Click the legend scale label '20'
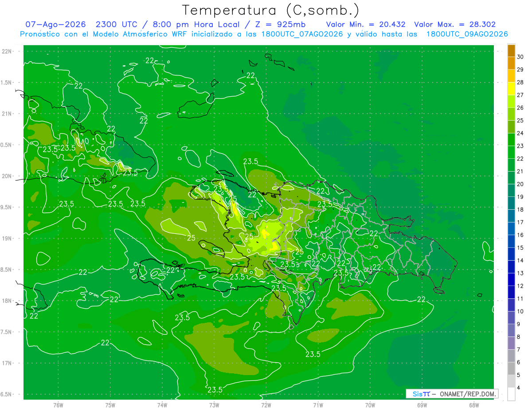 click(x=520, y=184)
